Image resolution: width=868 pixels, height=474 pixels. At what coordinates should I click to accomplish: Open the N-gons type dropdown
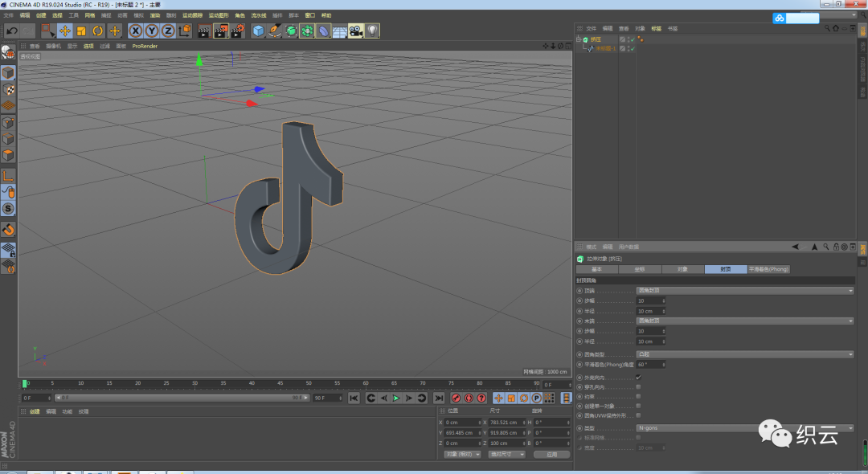[x=745, y=428]
